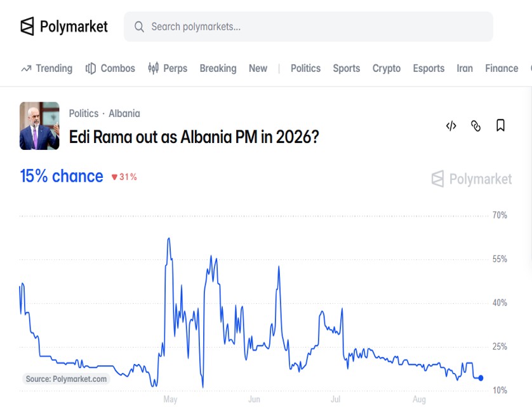Image resolution: width=532 pixels, height=413 pixels.
Task: Go to the Sports category
Action: (347, 68)
